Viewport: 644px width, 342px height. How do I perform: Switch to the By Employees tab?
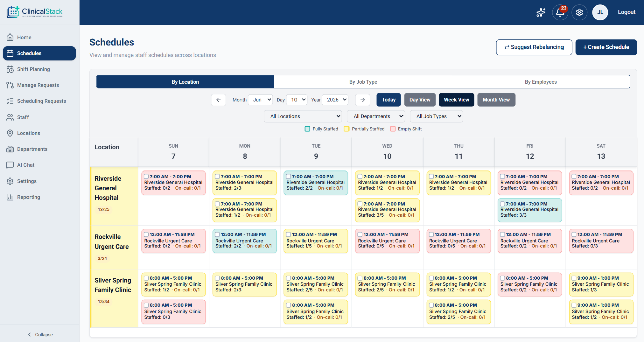click(x=541, y=82)
